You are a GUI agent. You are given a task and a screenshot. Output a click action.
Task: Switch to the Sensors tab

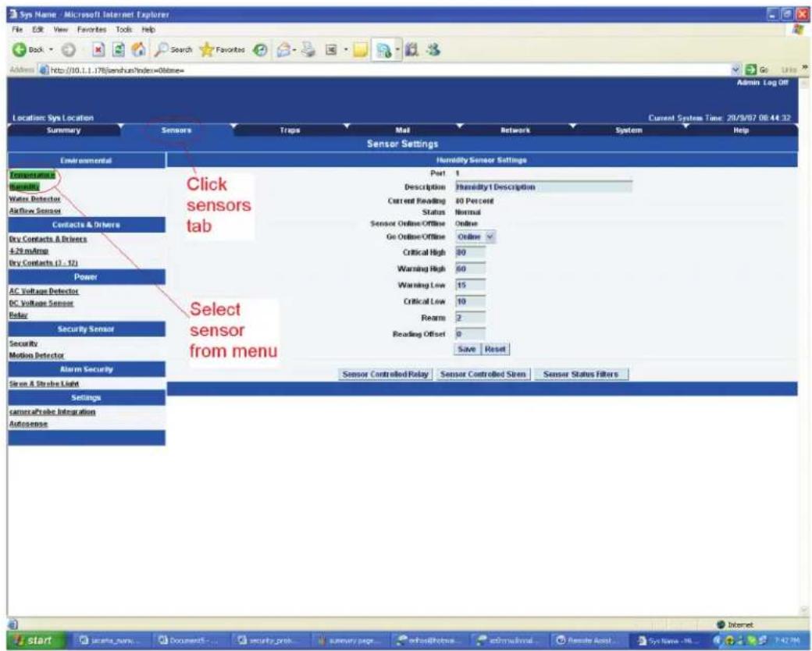point(176,130)
